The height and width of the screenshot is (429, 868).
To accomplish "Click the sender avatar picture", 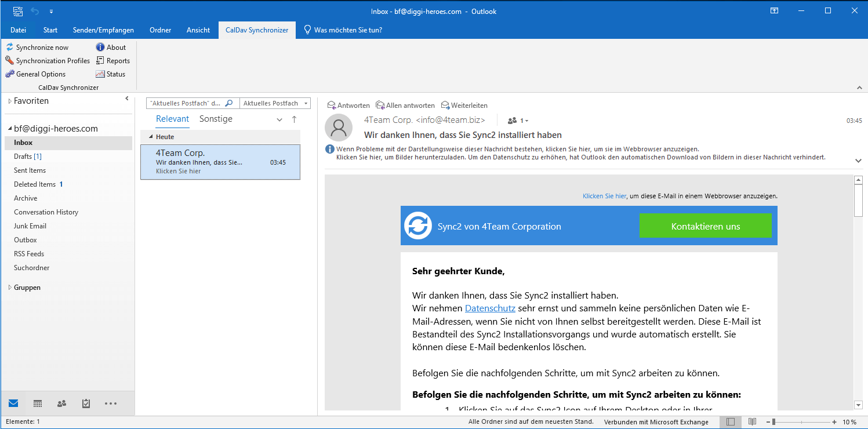I will point(339,128).
